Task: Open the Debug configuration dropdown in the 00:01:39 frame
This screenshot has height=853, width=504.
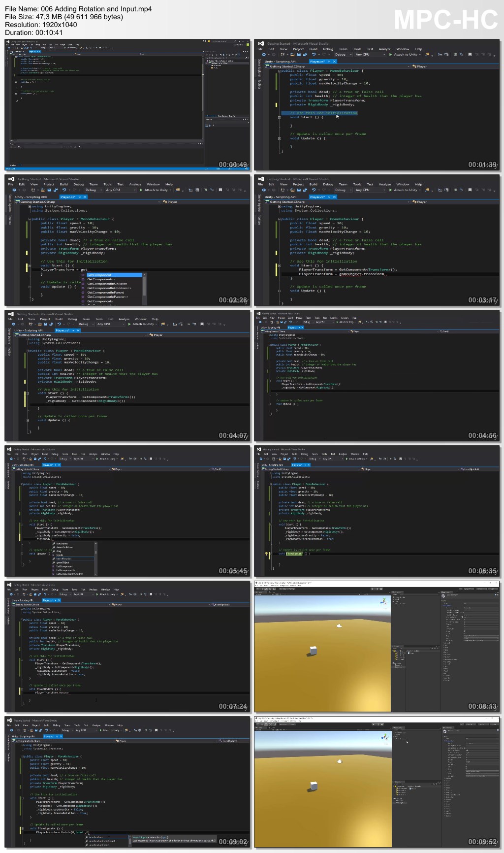Action: 344,55
